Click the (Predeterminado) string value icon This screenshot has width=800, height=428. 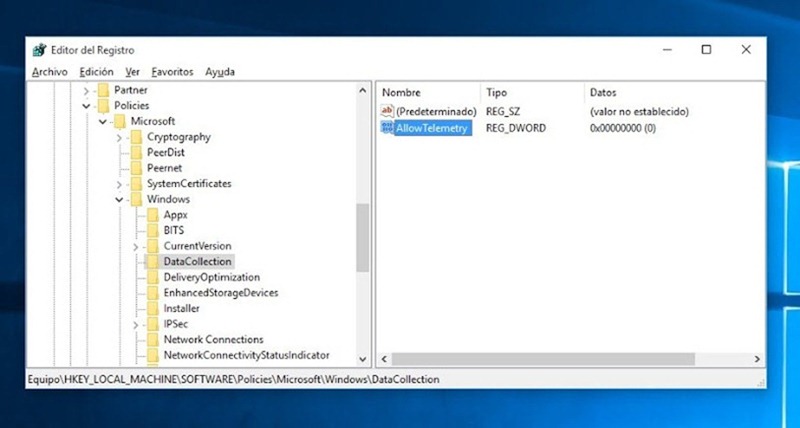pos(388,111)
